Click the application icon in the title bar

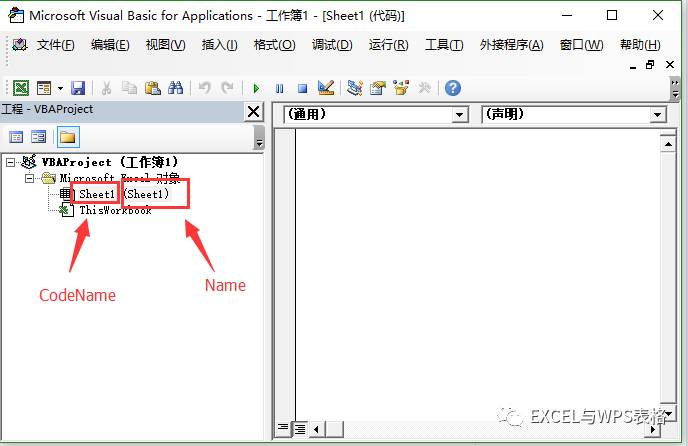(16, 15)
